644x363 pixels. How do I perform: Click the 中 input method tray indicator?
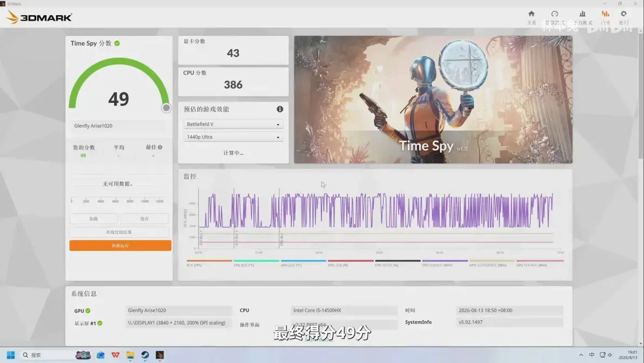click(592, 355)
